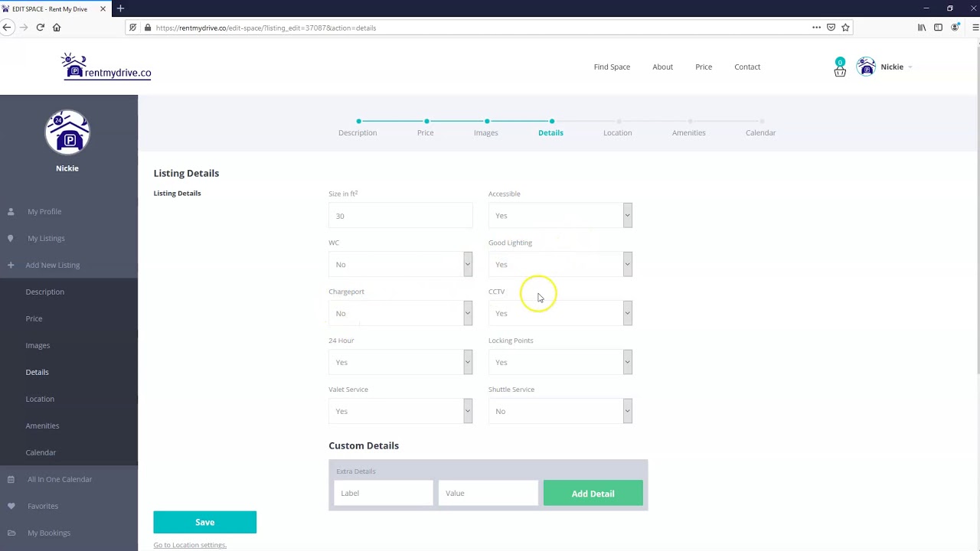The image size is (980, 551).
Task: Click the sidebar profile picture
Action: pyautogui.click(x=67, y=132)
